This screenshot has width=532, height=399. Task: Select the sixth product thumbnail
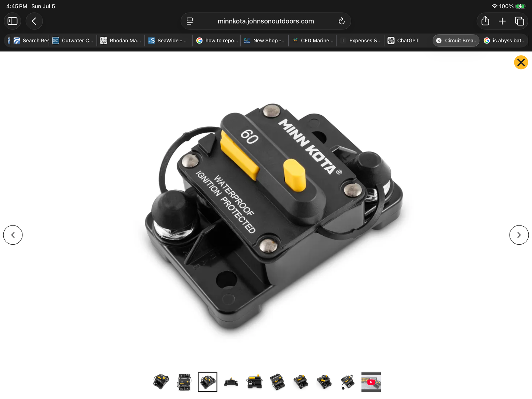[x=278, y=382]
